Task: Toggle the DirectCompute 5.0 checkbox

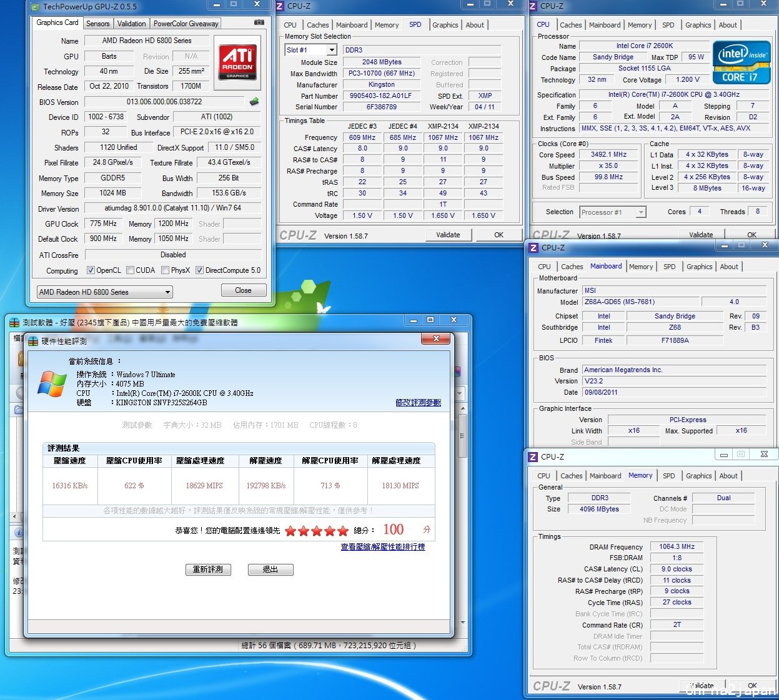Action: pyautogui.click(x=199, y=270)
